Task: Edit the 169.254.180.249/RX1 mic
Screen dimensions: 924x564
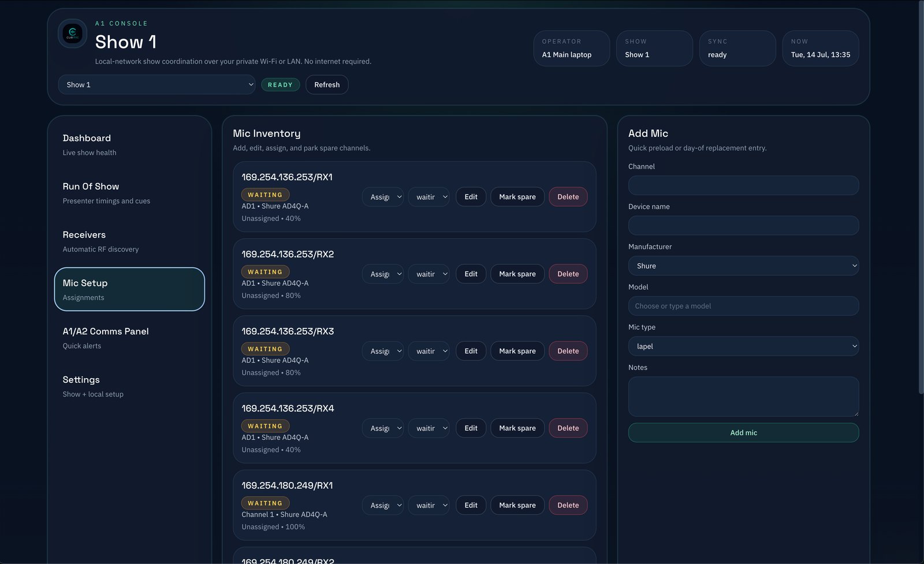Action: pyautogui.click(x=471, y=505)
